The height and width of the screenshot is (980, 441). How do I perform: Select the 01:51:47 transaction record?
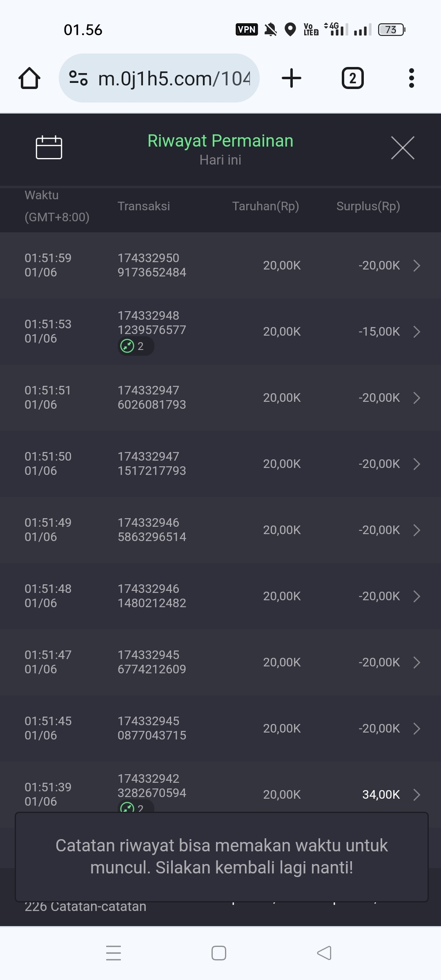[x=220, y=662]
